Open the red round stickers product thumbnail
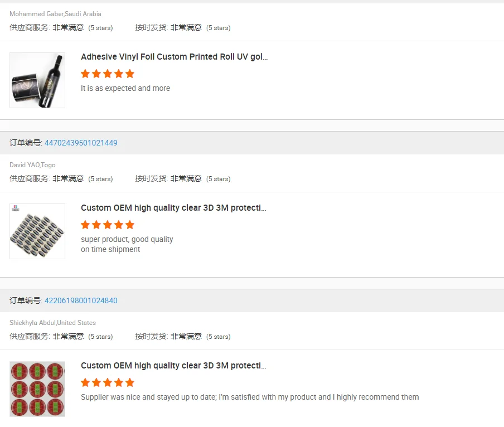Screen dimensions: 504x427 (37, 389)
